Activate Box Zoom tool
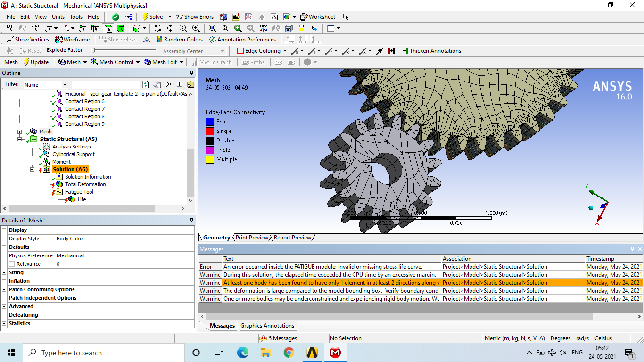Image resolution: width=644 pixels, height=362 pixels. 196,28
